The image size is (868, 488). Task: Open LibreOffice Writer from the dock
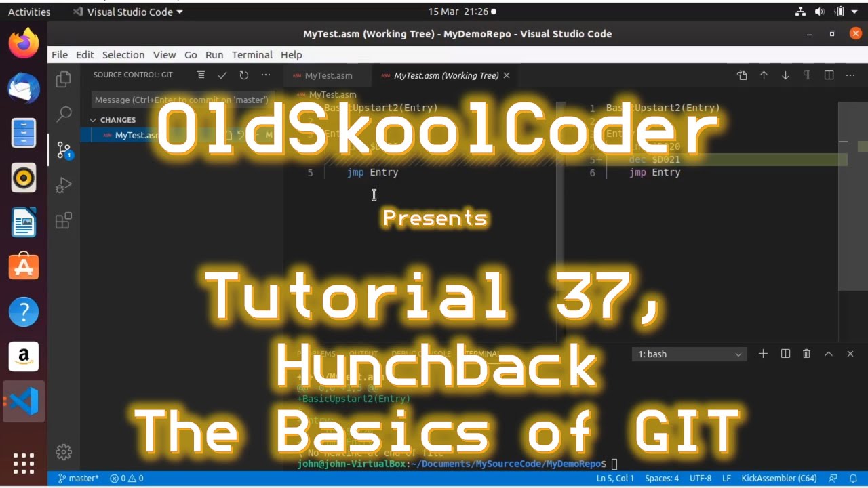pos(24,222)
